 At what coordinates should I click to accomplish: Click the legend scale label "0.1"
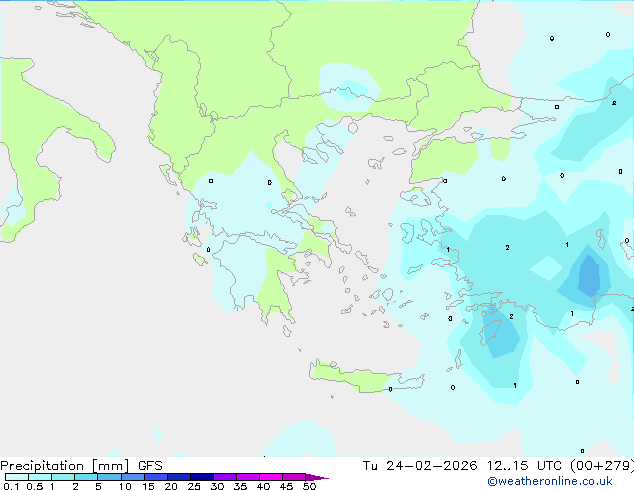11,486
